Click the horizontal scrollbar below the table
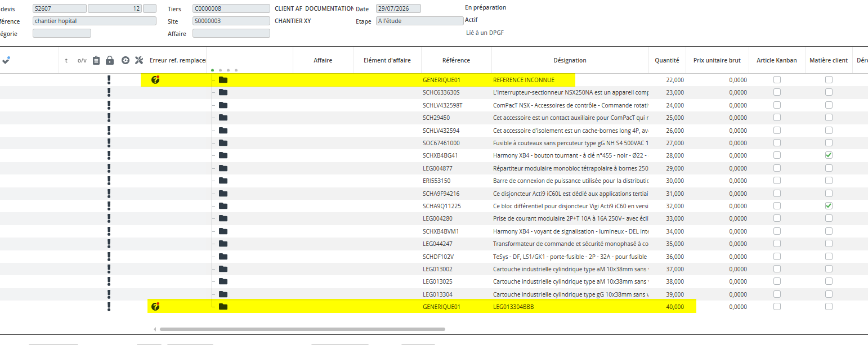The image size is (868, 345). 302,329
